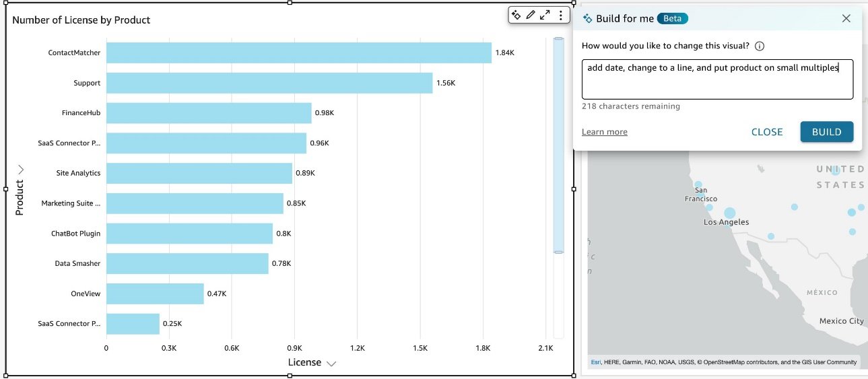Click the 1.56K data label
The image size is (868, 379).
[x=446, y=83]
